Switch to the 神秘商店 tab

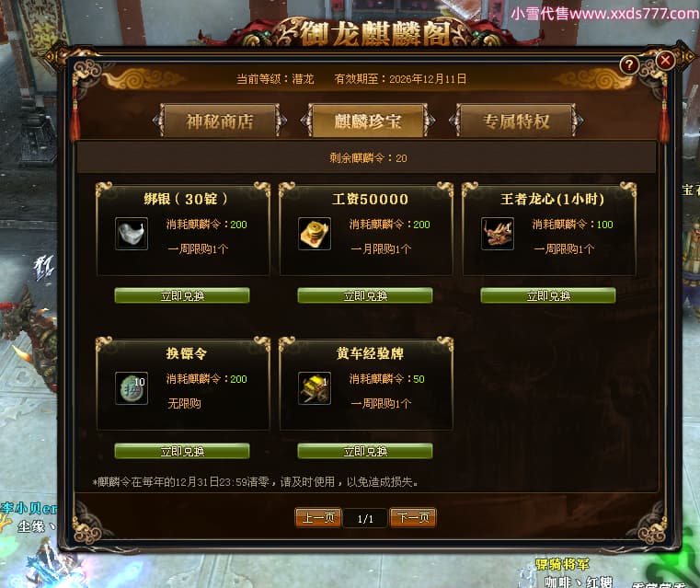pos(220,121)
